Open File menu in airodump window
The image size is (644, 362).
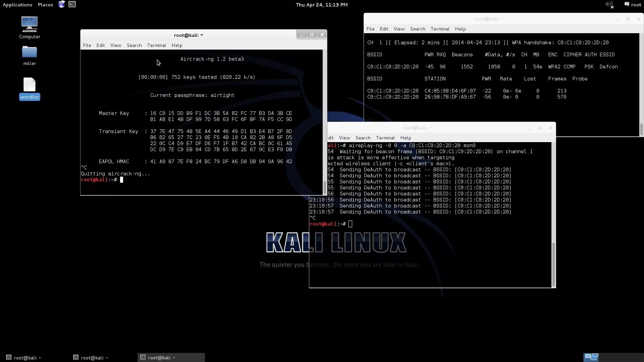(x=370, y=29)
